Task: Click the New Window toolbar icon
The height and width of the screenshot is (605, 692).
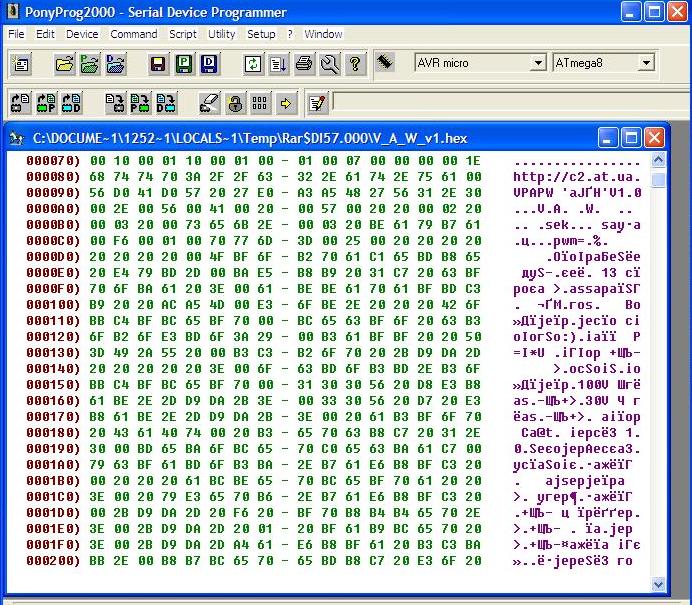Action: [21, 64]
